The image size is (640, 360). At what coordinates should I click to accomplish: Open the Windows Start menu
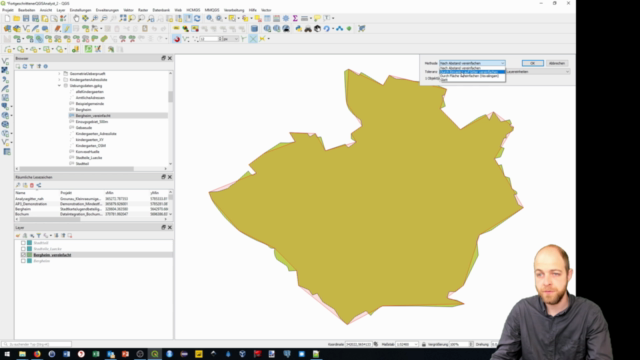click(7, 354)
